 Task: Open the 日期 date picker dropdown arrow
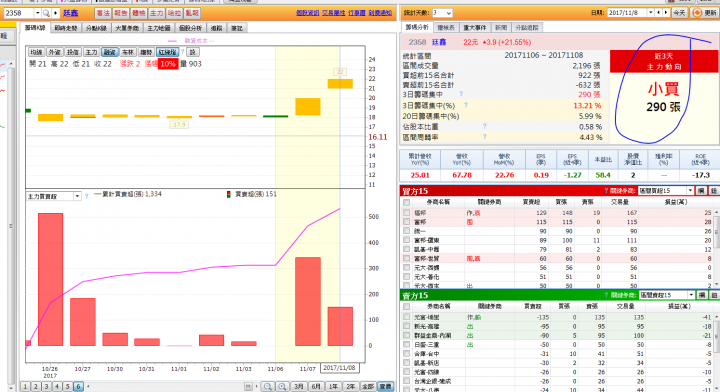(650, 13)
